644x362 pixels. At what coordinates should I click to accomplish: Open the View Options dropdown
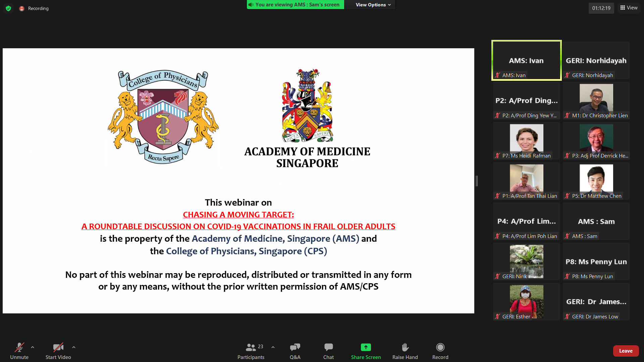coord(373,5)
